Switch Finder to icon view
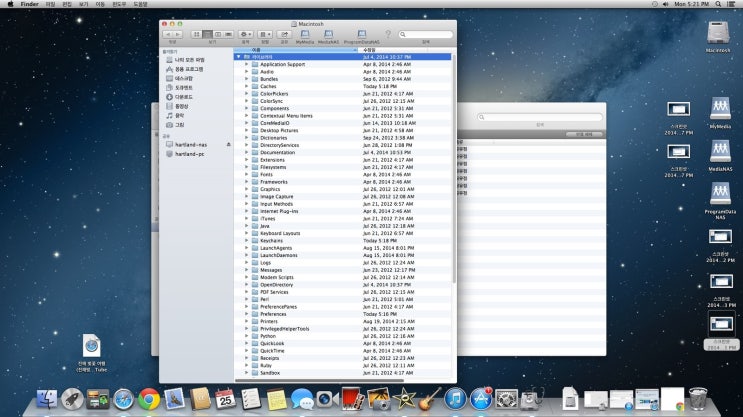Image resolution: width=743 pixels, height=417 pixels. tap(196, 34)
